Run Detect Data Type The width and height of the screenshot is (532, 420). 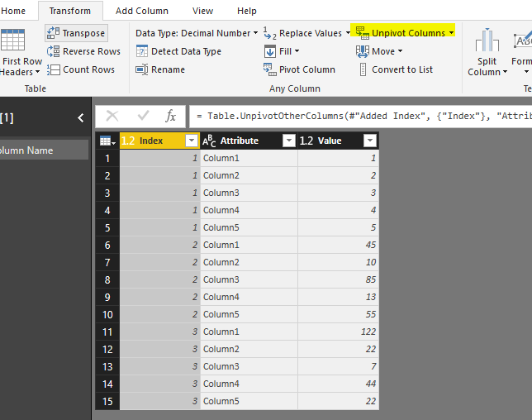click(178, 51)
